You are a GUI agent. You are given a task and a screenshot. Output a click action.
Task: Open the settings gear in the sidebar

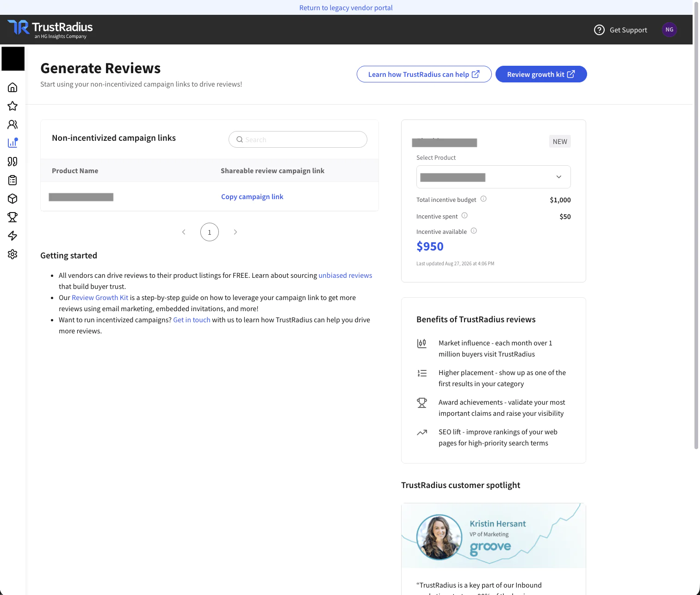pyautogui.click(x=12, y=254)
